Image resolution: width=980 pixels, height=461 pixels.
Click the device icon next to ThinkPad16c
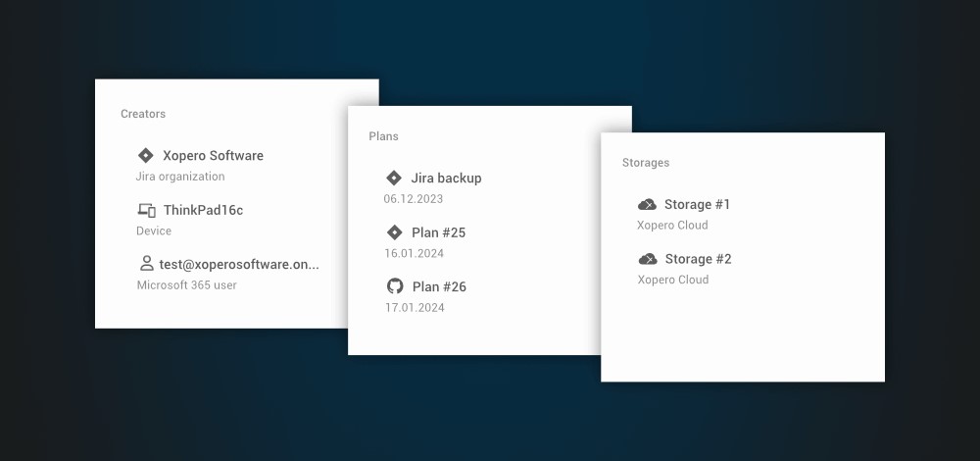tap(146, 210)
